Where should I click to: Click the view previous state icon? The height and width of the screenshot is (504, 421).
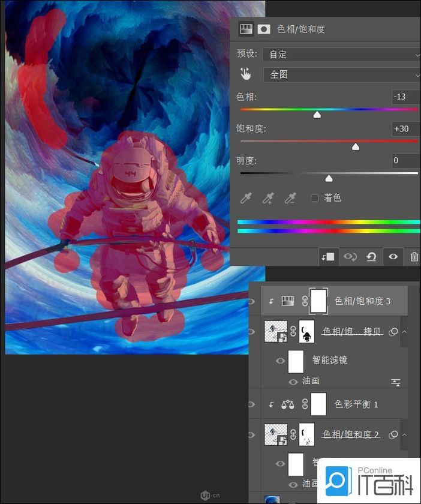(x=350, y=257)
